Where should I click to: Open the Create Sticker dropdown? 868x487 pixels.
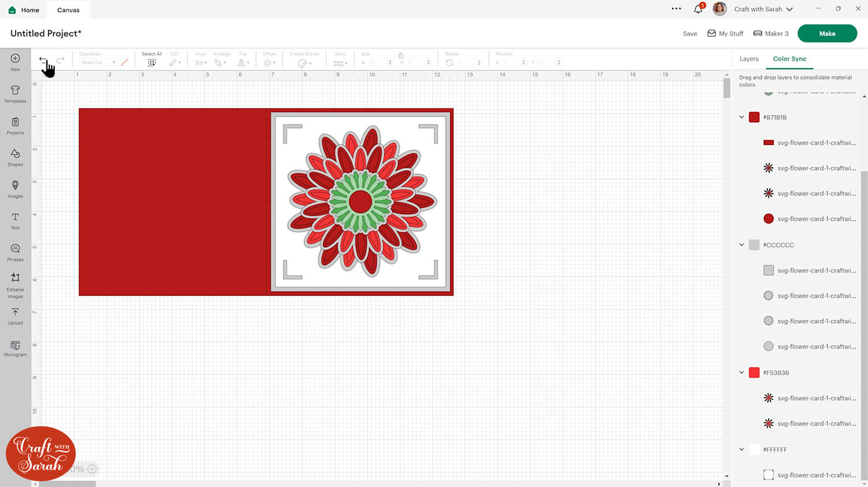(304, 63)
